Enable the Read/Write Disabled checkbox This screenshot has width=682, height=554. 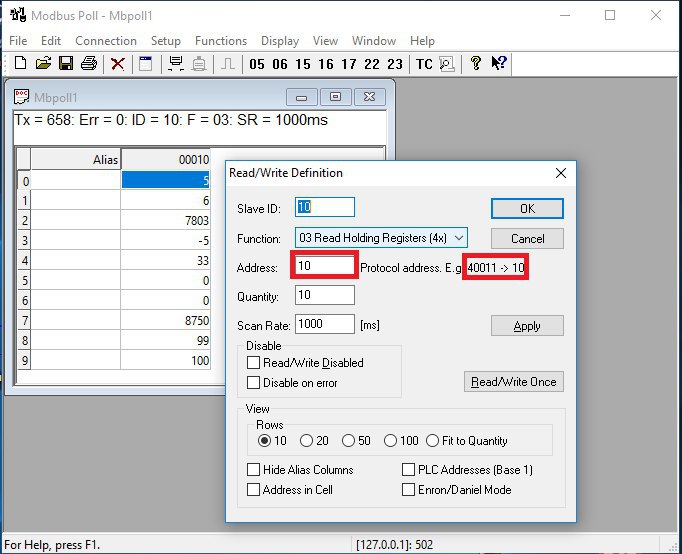(253, 363)
